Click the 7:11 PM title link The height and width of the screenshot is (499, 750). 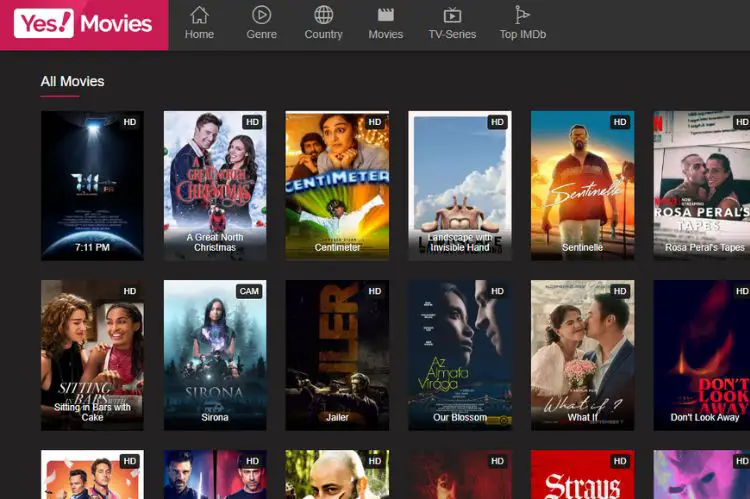coord(92,247)
